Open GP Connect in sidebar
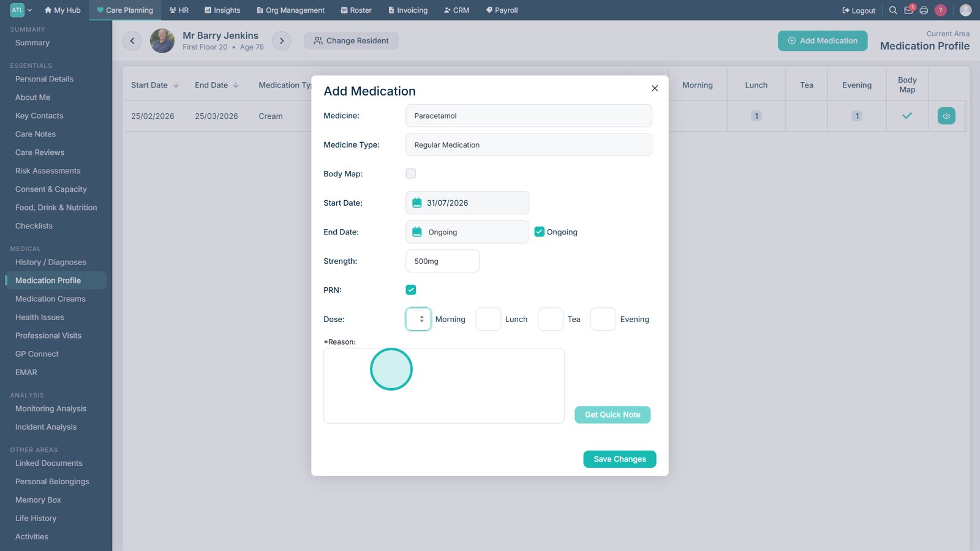Viewport: 980px width, 551px height. (x=37, y=354)
